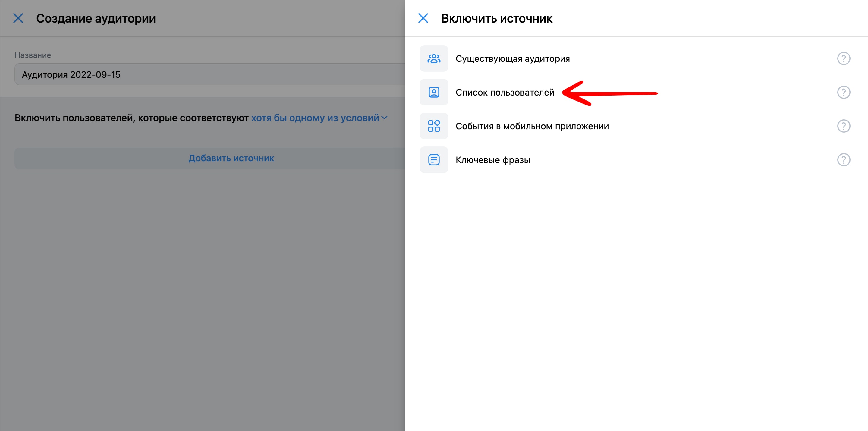Focus the Название audience name field
Screen dimensions: 868x431
(209, 74)
